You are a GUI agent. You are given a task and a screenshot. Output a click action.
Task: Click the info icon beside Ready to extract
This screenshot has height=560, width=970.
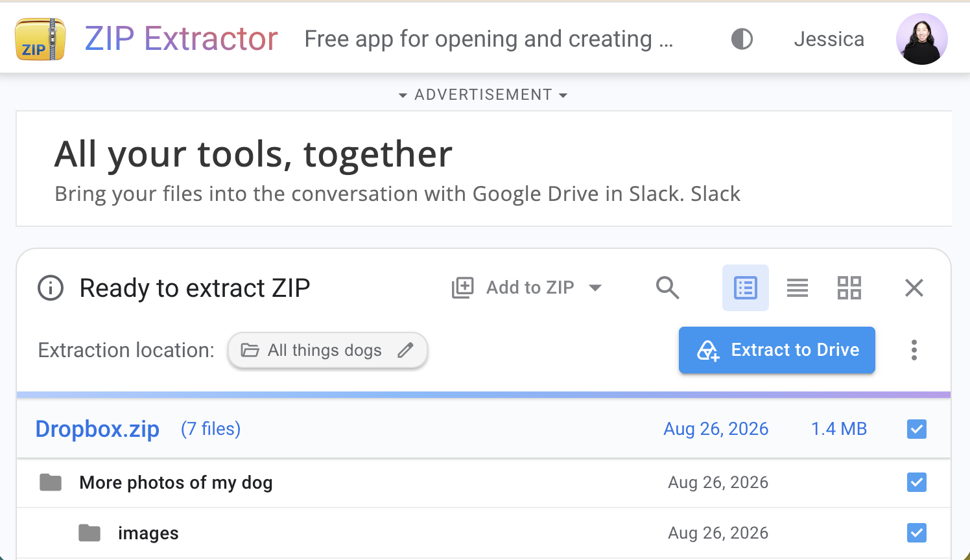[x=51, y=288]
